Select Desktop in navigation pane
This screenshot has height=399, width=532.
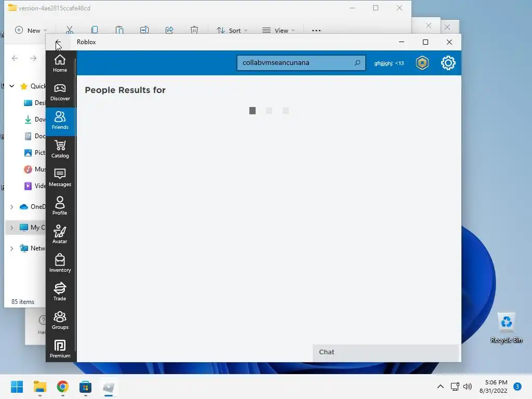pos(34,102)
